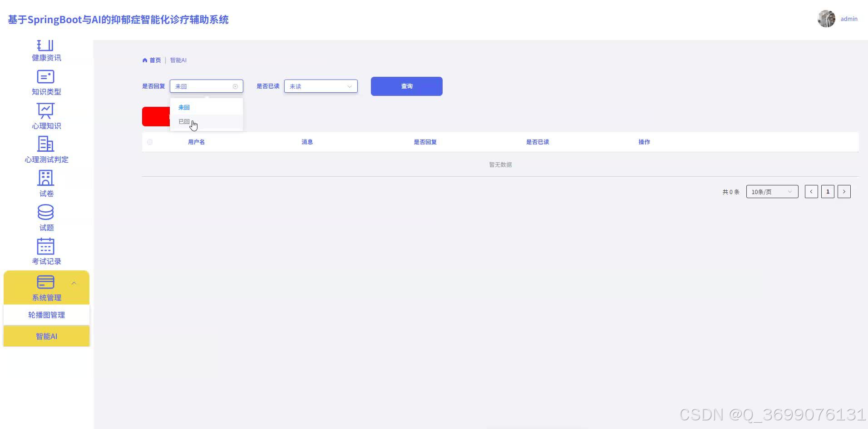Toggle the select-all checkbox in table header

pyautogui.click(x=150, y=142)
